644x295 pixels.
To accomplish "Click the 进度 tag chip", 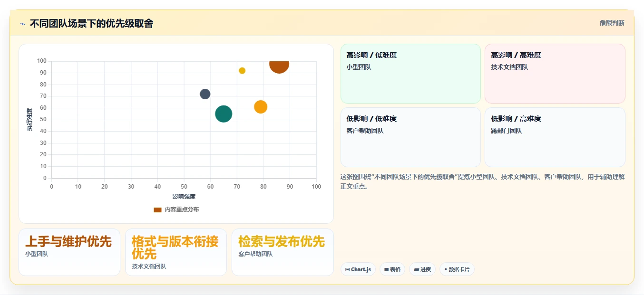I will (422, 269).
